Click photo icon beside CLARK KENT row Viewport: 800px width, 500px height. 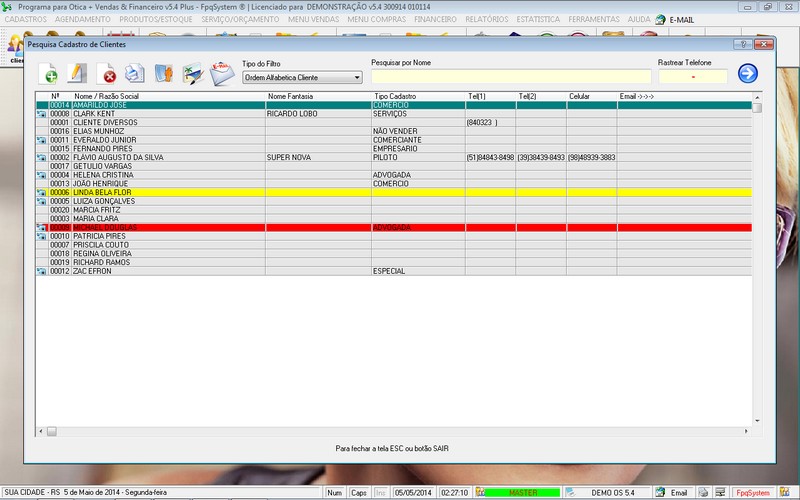41,114
